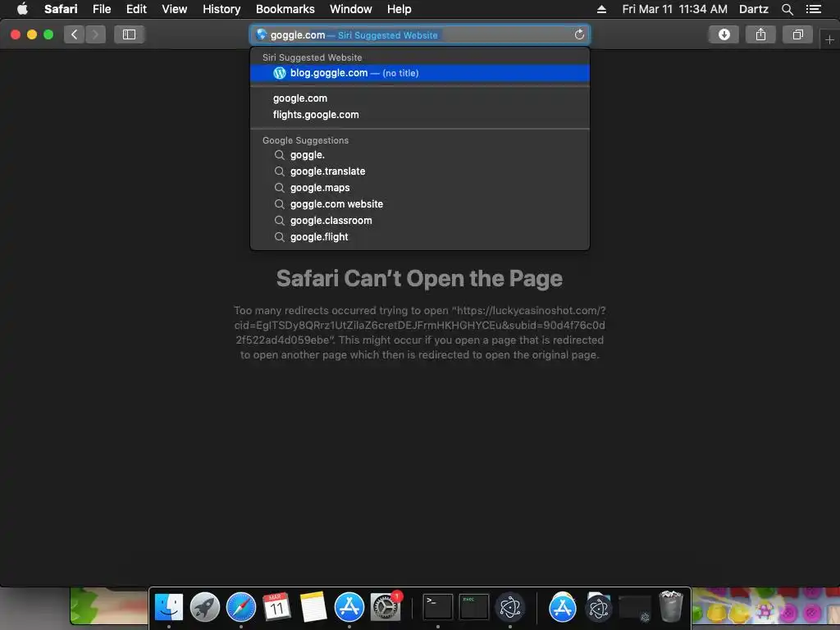Viewport: 840px width, 630px height.
Task: Open the View menu
Action: [x=175, y=9]
